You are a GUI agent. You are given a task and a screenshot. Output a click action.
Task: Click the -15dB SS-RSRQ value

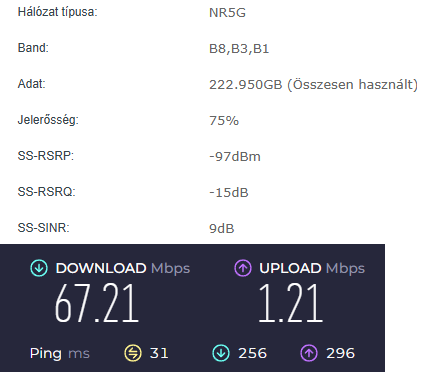[229, 193]
